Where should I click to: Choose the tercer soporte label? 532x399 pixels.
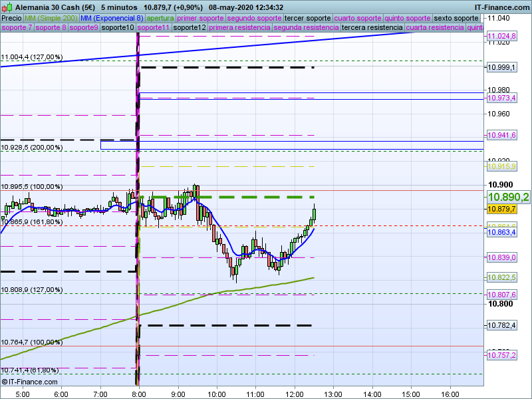click(307, 19)
